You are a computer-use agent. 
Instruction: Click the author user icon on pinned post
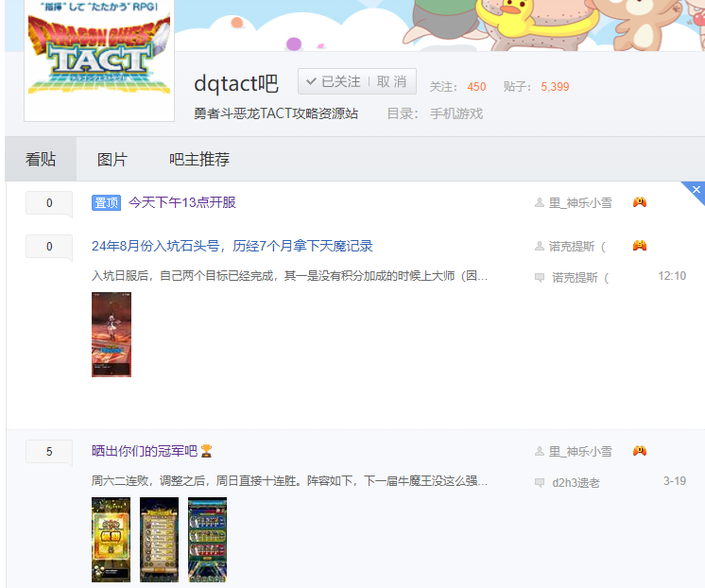pyautogui.click(x=540, y=202)
